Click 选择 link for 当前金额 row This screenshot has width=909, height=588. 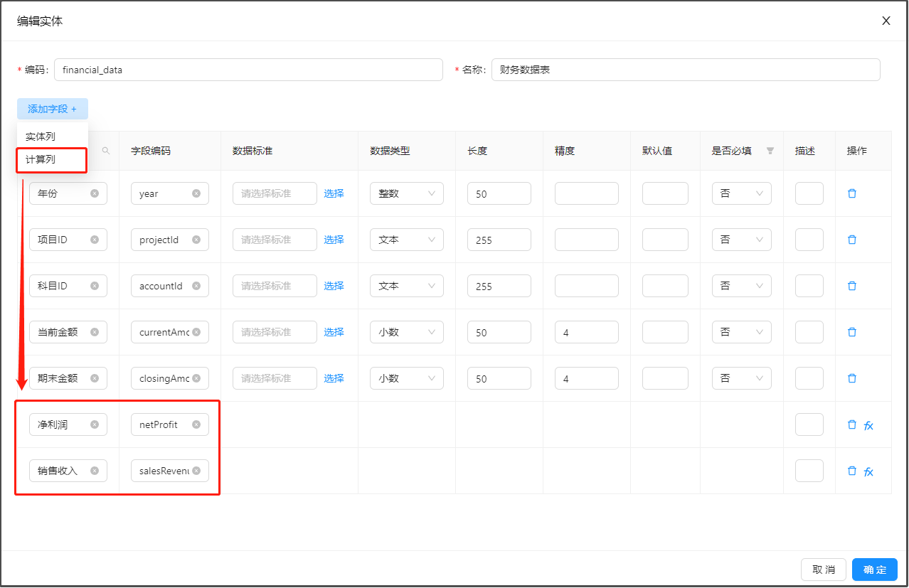click(x=334, y=332)
